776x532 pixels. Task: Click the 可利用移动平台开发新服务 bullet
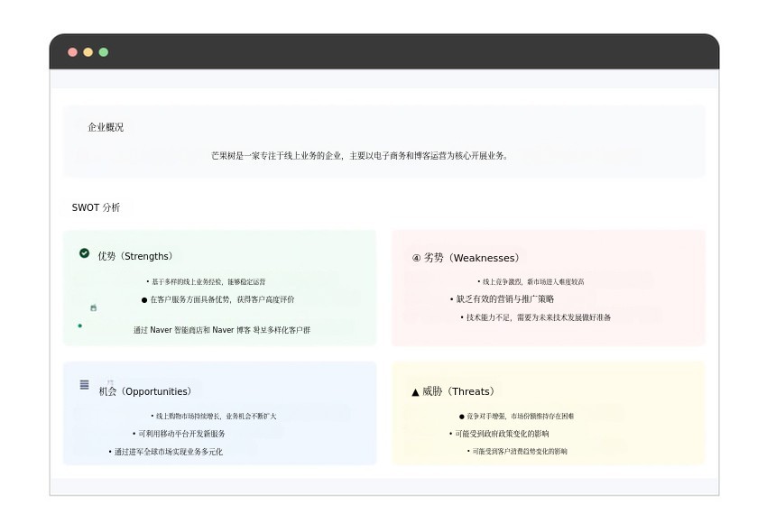[180, 434]
